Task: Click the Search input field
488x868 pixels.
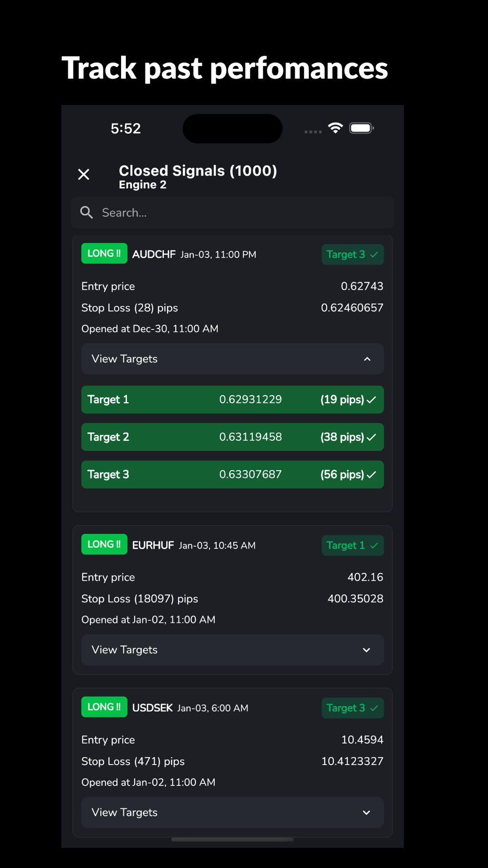Action: coord(232,213)
